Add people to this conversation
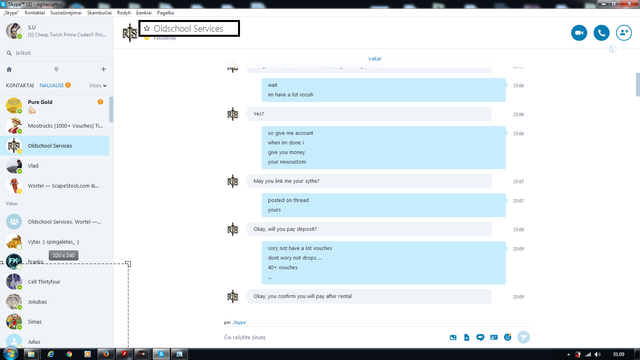 coord(624,33)
